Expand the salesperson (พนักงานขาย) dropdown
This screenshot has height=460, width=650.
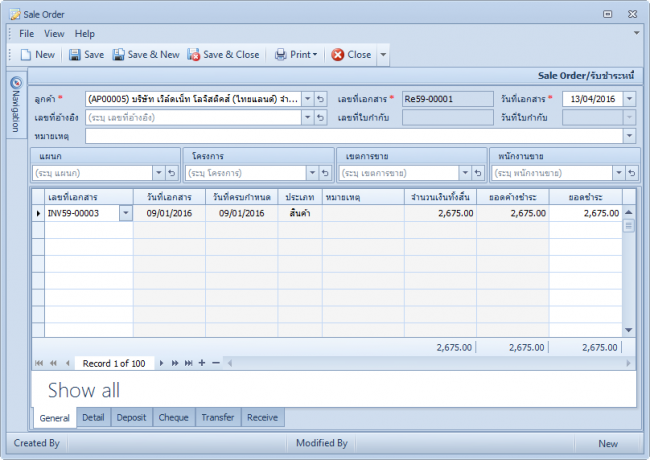tap(618, 173)
